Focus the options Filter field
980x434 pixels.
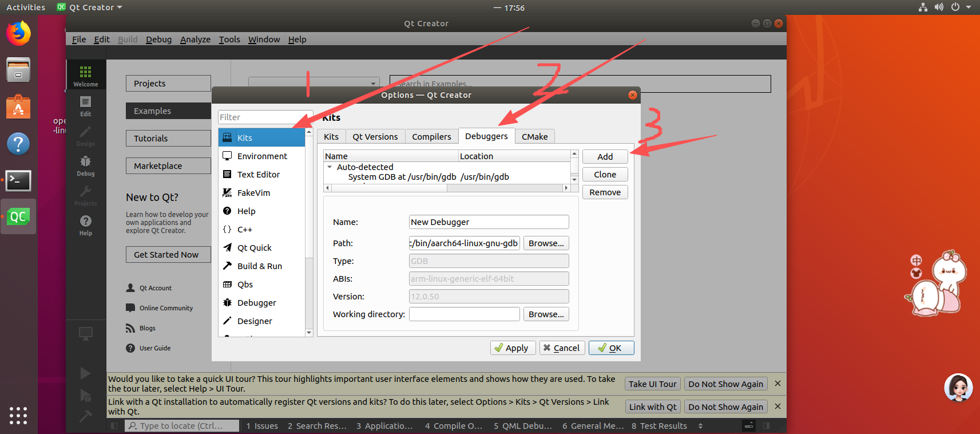pos(265,117)
